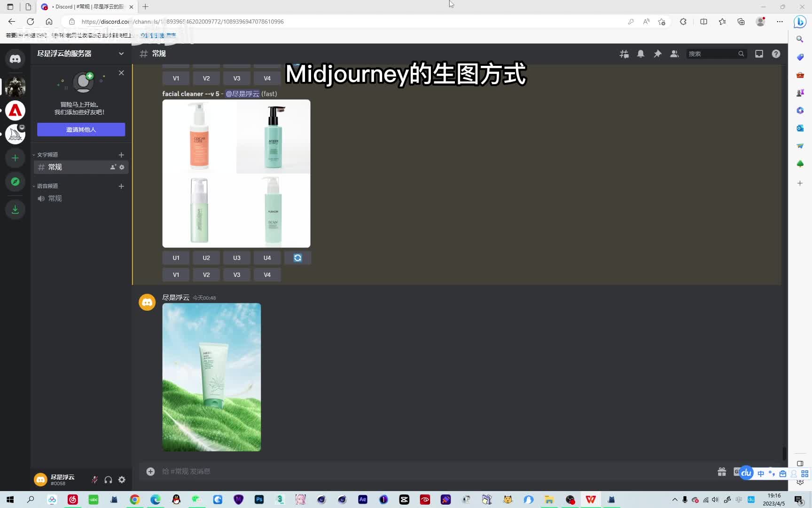This screenshot has width=812, height=508.
Task: Collapse the 文字频道 category
Action: pos(47,155)
